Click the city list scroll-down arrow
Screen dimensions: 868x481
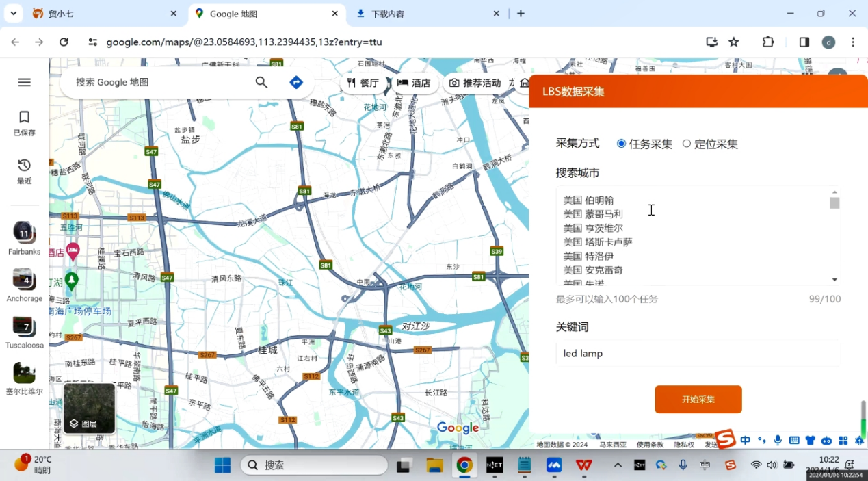click(834, 279)
